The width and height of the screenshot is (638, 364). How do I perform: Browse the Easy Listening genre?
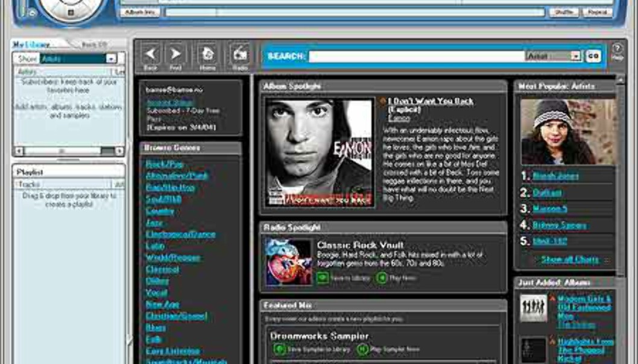click(172, 351)
